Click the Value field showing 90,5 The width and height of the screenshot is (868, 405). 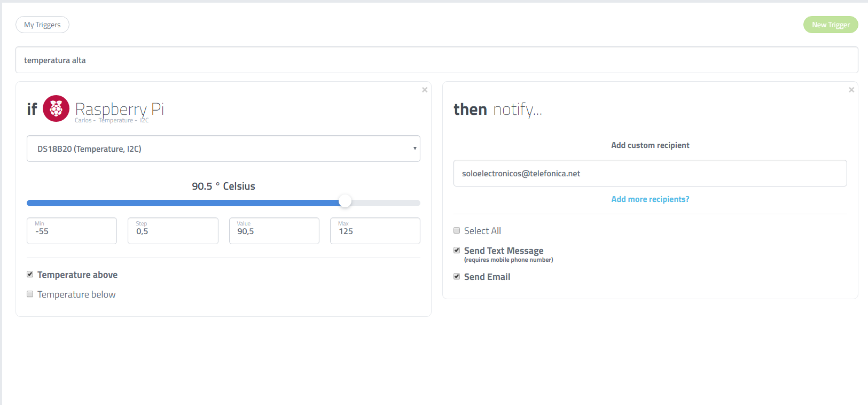click(x=274, y=231)
